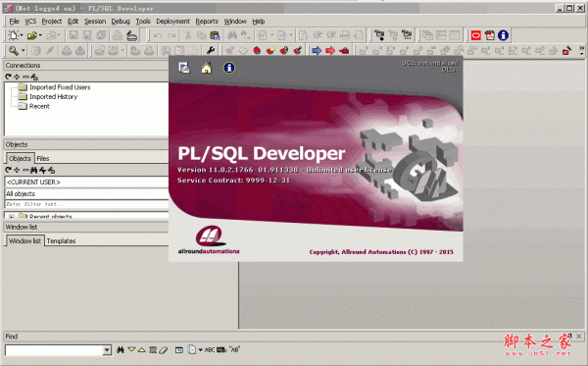
Task: Click the red Oracle logo toolbar icon
Action: coord(476,35)
